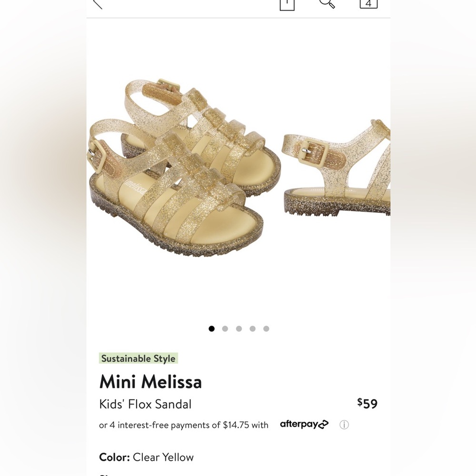This screenshot has width=476, height=476.
Task: Tap the arrows symbol in the Afterpay logo
Action: [323, 424]
